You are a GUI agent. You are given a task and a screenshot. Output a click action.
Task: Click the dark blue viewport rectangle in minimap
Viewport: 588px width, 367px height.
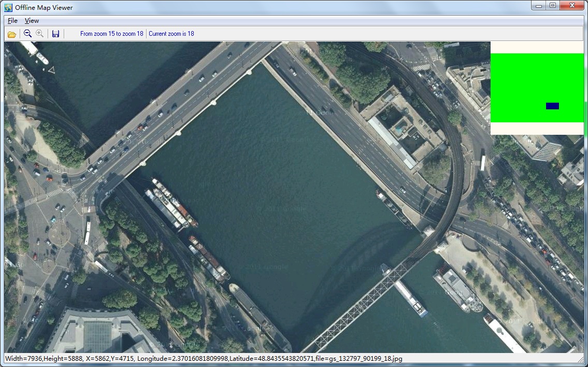(552, 106)
